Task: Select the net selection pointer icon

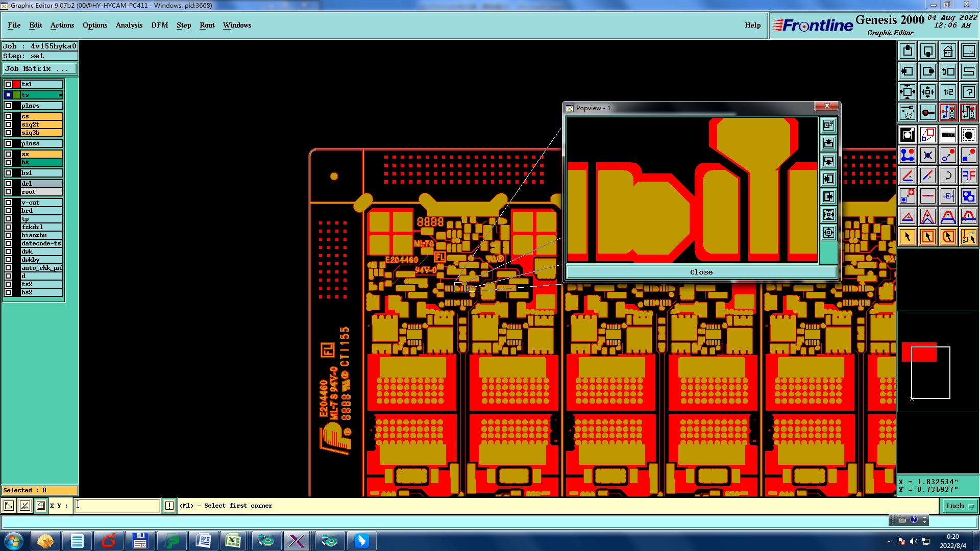Action: coord(968,237)
